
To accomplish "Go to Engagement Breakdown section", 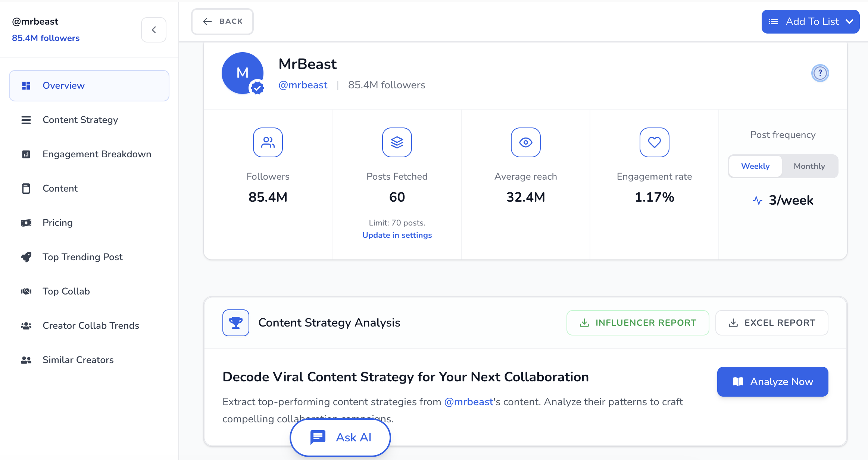I will 89,154.
